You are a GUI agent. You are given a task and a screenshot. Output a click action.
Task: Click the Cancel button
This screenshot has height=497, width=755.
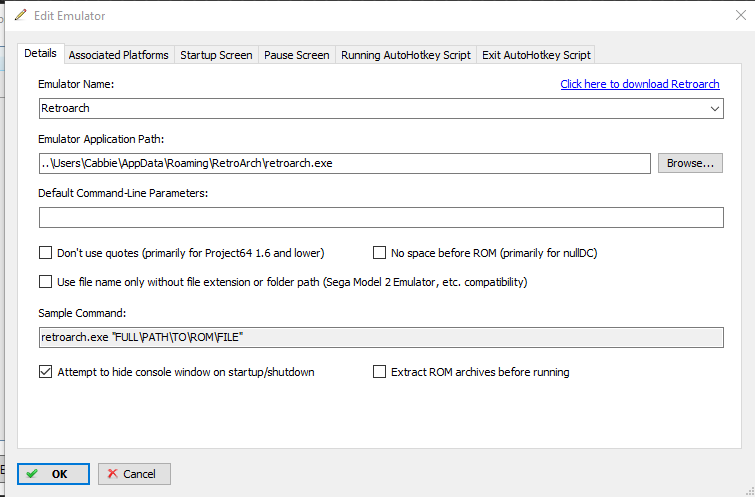pos(134,474)
